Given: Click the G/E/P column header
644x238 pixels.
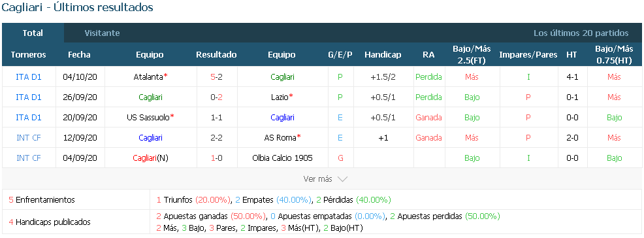Looking at the screenshot, I should click(x=340, y=55).
